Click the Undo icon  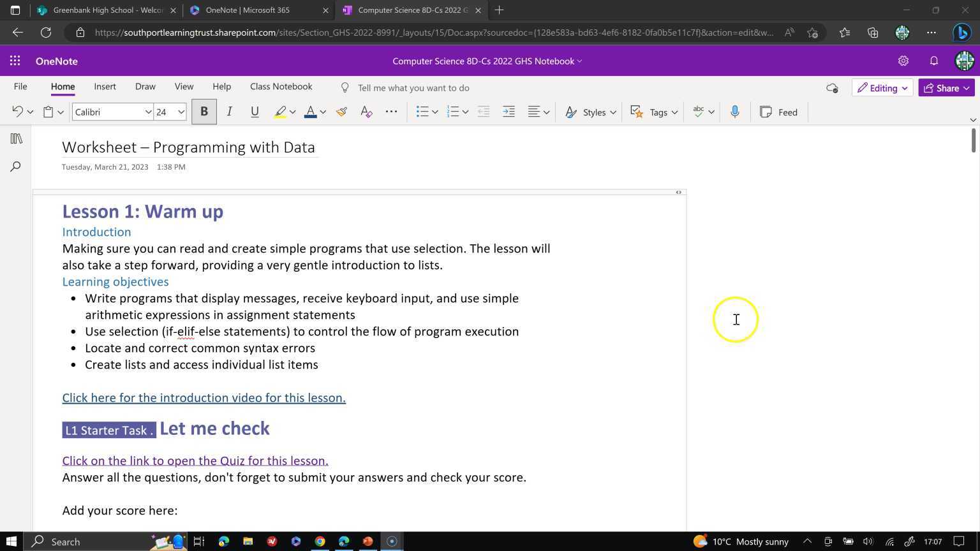click(x=17, y=112)
